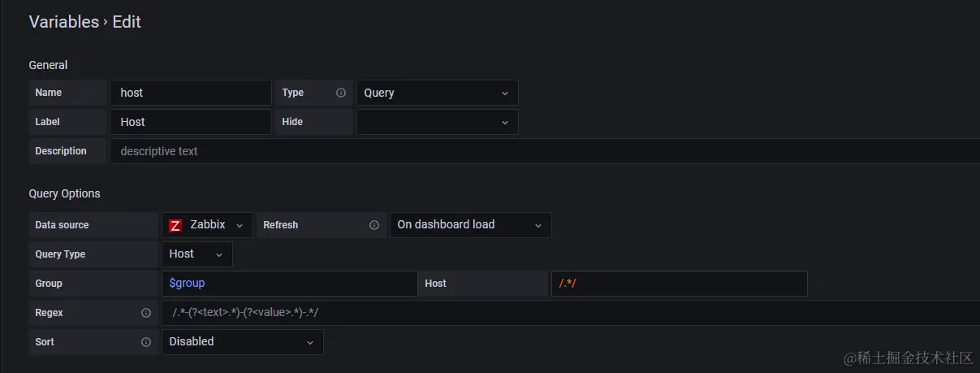980x373 pixels.
Task: Click the General section heading
Action: [x=49, y=65]
